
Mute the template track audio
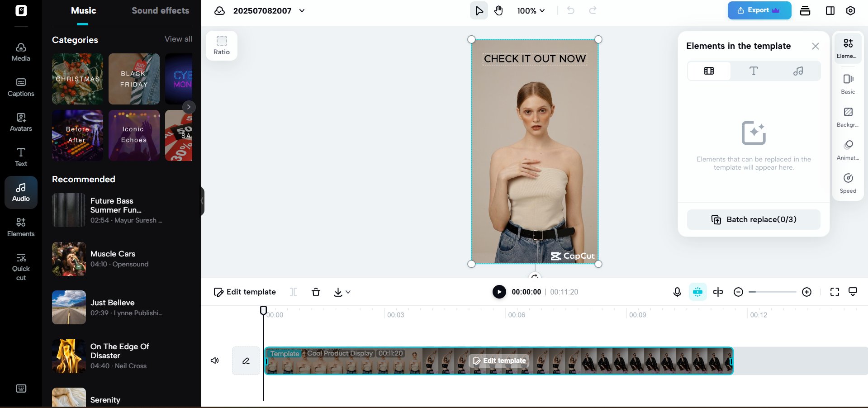click(x=215, y=361)
